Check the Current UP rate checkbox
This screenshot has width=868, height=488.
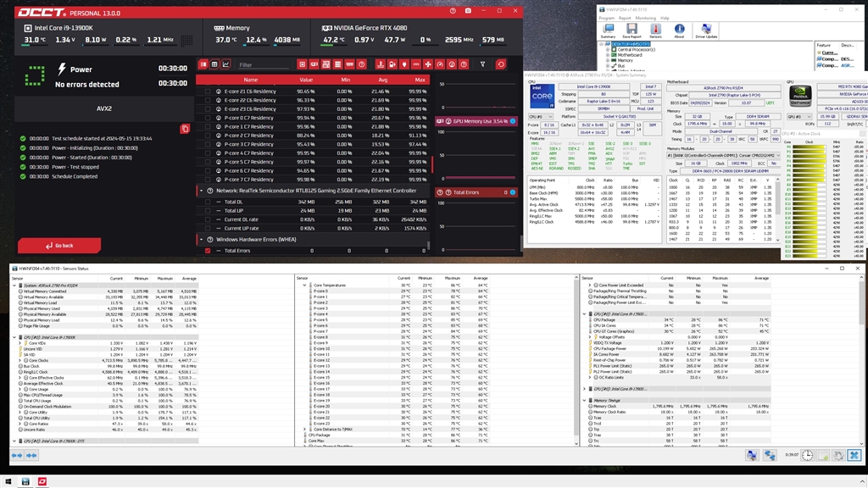click(x=209, y=228)
